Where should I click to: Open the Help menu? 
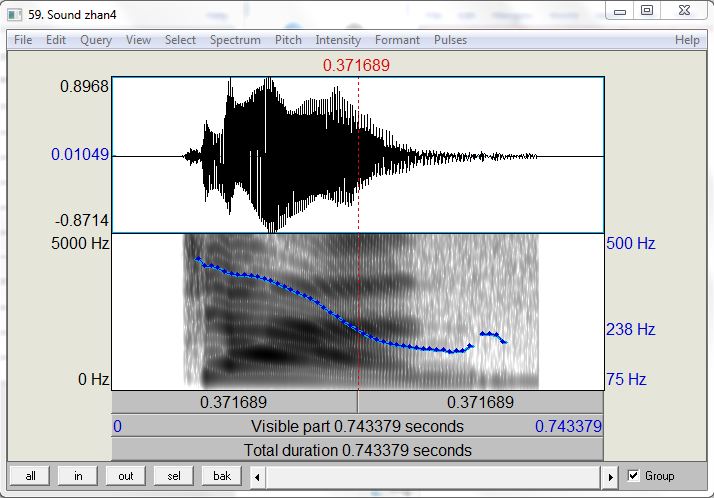click(x=687, y=40)
